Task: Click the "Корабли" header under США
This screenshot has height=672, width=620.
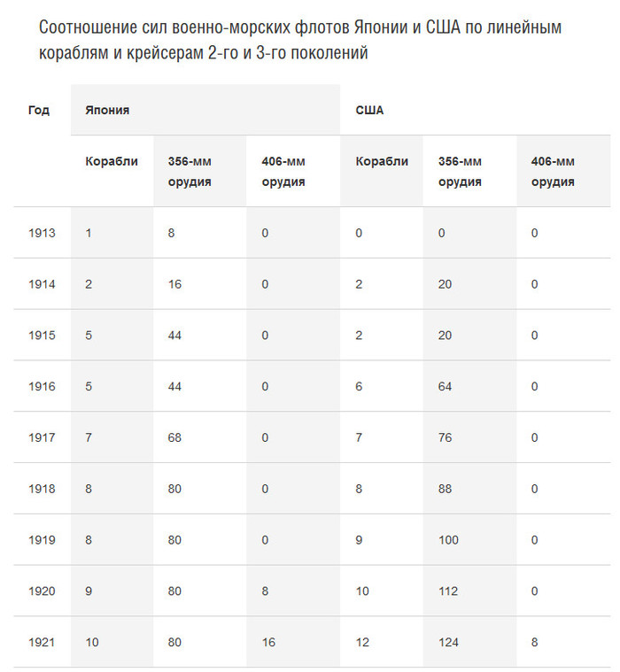Action: (382, 161)
